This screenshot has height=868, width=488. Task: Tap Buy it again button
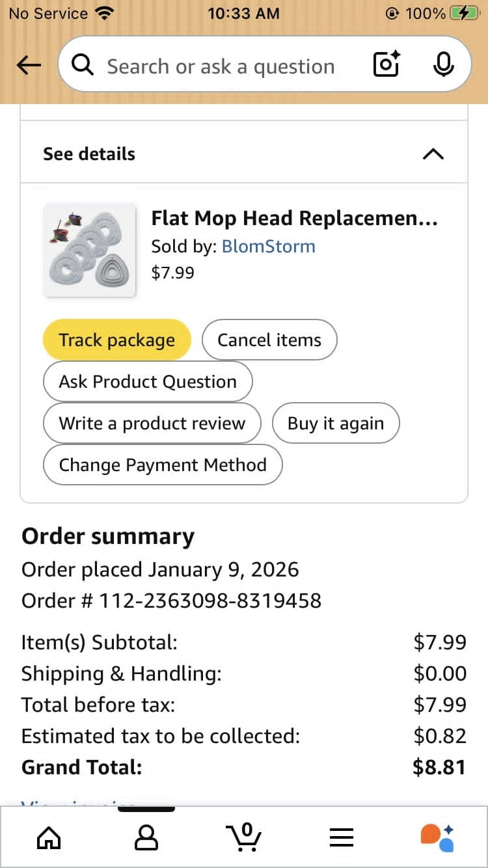tap(335, 423)
